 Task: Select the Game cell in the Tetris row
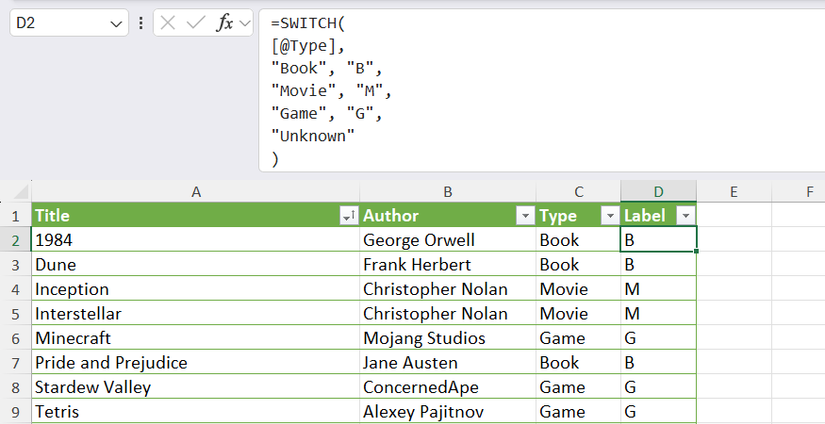click(578, 411)
